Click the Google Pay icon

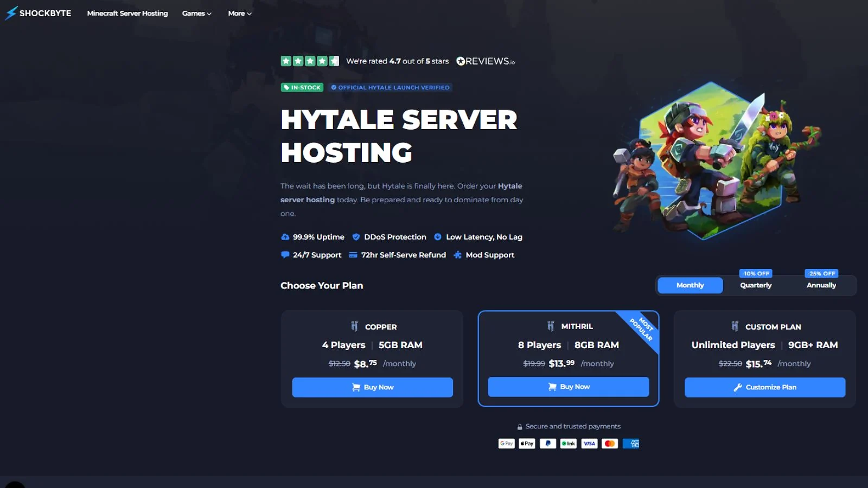click(x=507, y=444)
